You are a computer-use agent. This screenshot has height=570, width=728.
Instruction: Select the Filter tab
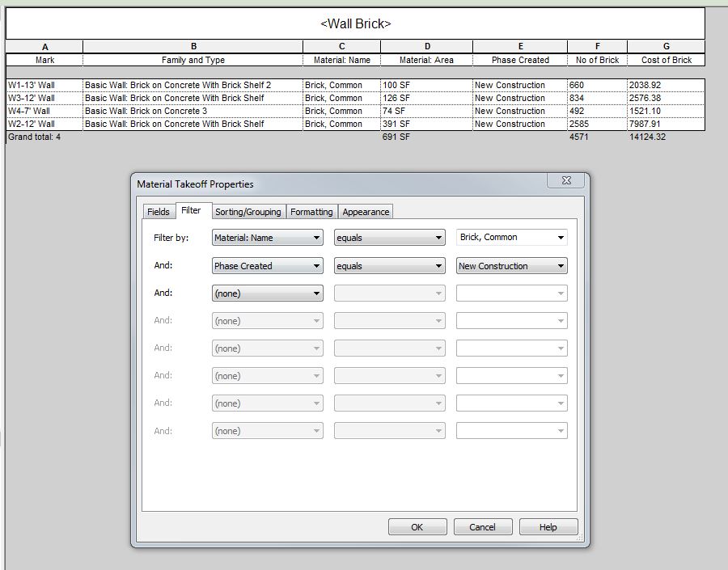192,211
